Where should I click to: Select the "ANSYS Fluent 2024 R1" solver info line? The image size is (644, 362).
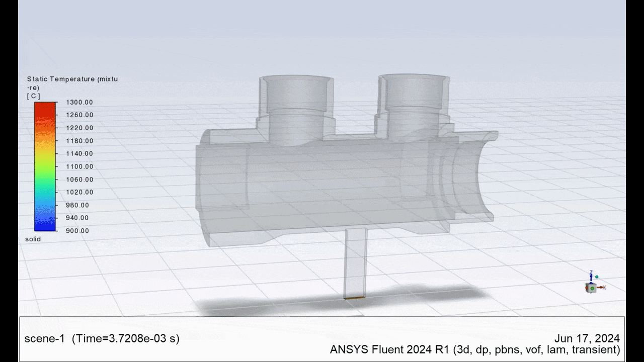coord(475,350)
